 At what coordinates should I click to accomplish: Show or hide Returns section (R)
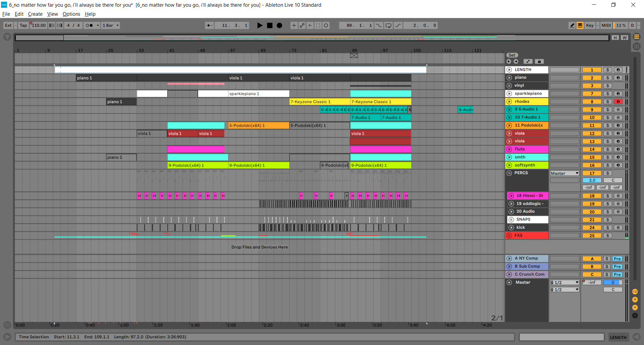coord(635,300)
